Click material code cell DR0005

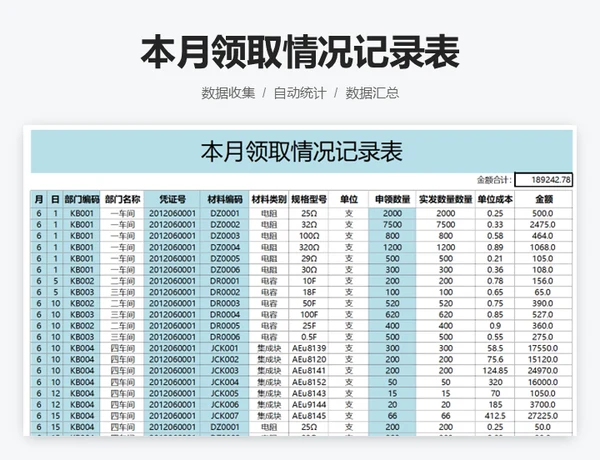(225, 326)
